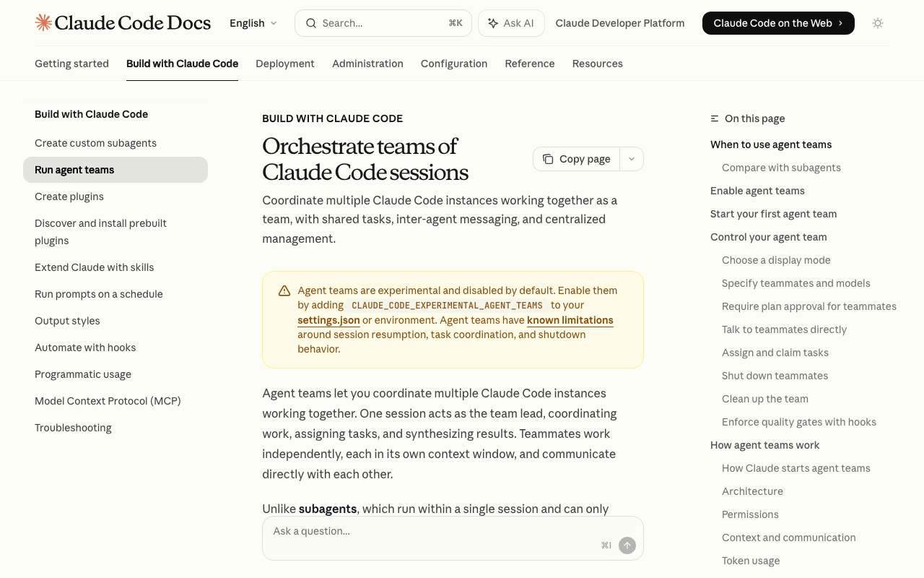Switch to the Deployment tab

pos(285,64)
